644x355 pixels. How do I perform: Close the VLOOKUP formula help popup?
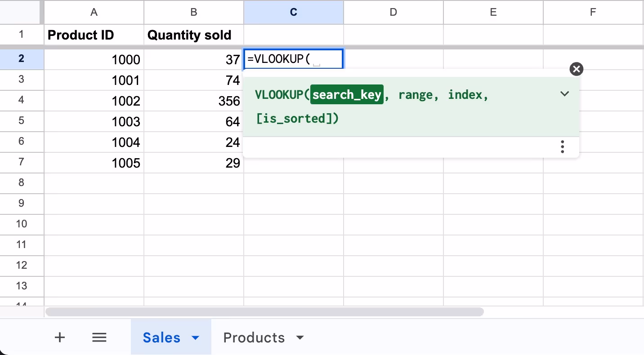pos(576,69)
